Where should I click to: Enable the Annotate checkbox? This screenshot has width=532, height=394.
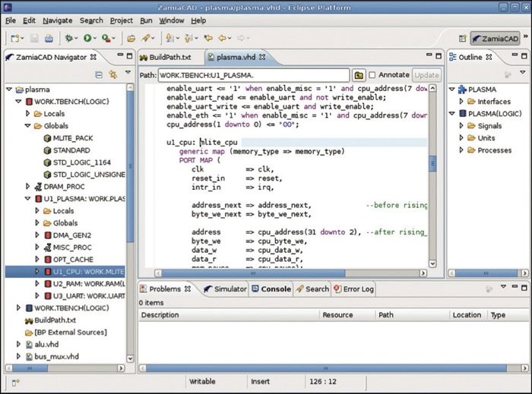tap(373, 75)
